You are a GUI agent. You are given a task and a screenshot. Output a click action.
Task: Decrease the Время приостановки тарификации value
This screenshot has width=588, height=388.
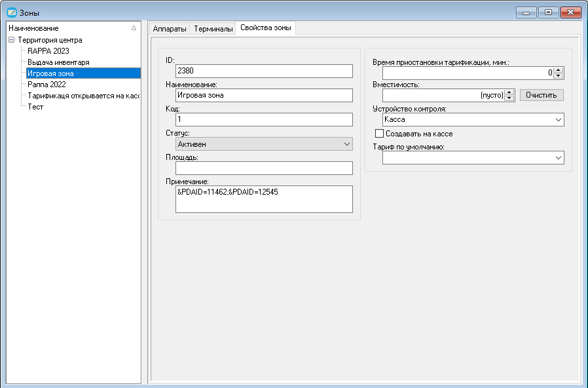pyautogui.click(x=559, y=76)
